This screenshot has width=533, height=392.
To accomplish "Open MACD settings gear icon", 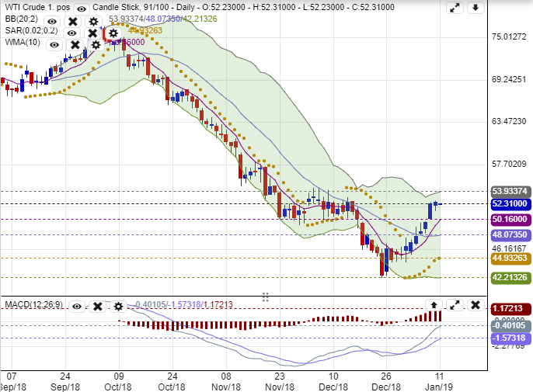I will [x=118, y=307].
